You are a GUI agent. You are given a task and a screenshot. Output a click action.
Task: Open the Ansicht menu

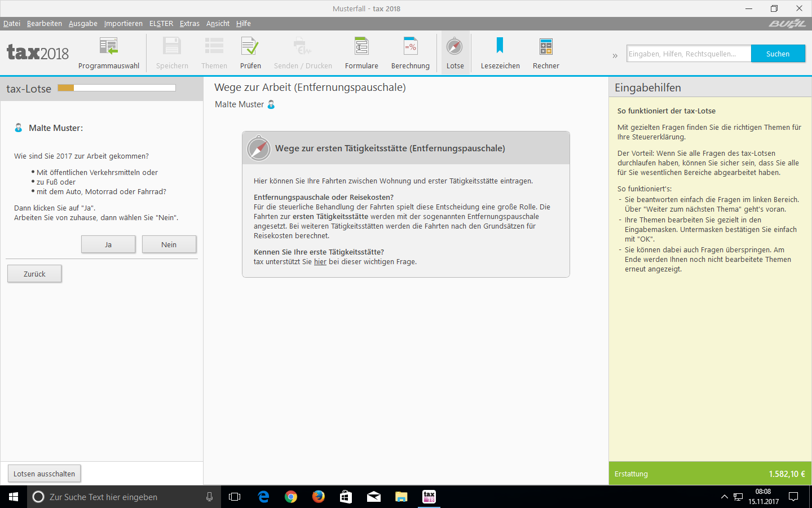click(x=218, y=23)
